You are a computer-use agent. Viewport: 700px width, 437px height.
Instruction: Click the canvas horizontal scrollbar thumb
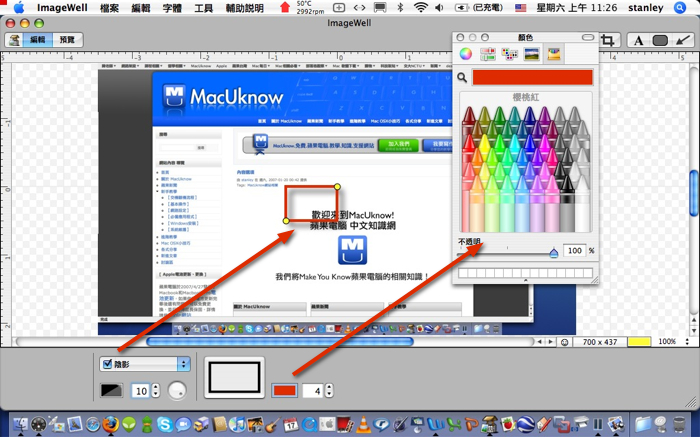(x=280, y=342)
